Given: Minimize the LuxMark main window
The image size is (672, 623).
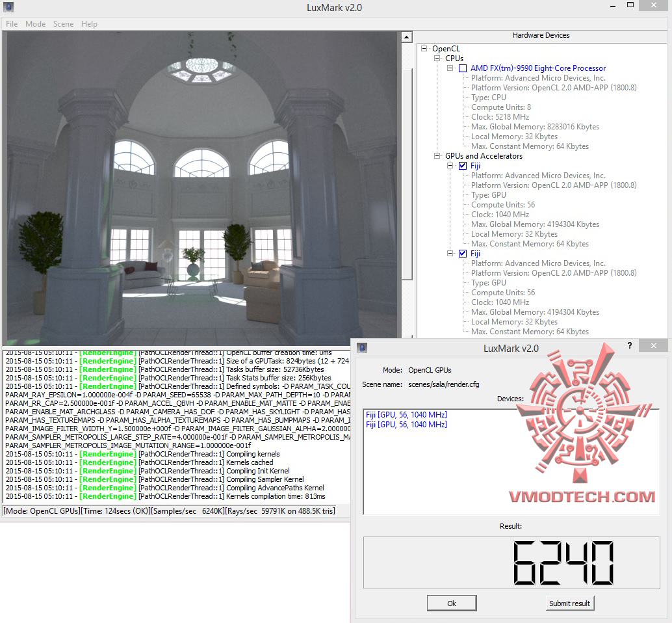Looking at the screenshot, I should click(613, 6).
